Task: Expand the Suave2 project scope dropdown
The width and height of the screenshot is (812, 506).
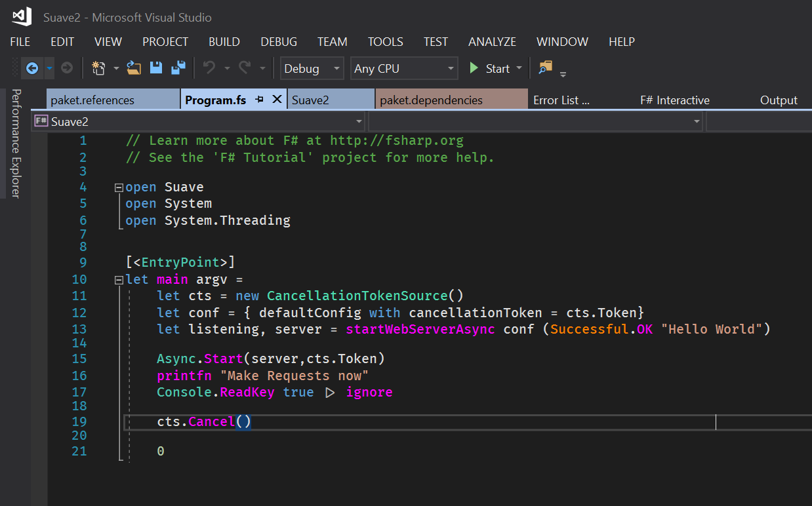Action: (x=199, y=121)
